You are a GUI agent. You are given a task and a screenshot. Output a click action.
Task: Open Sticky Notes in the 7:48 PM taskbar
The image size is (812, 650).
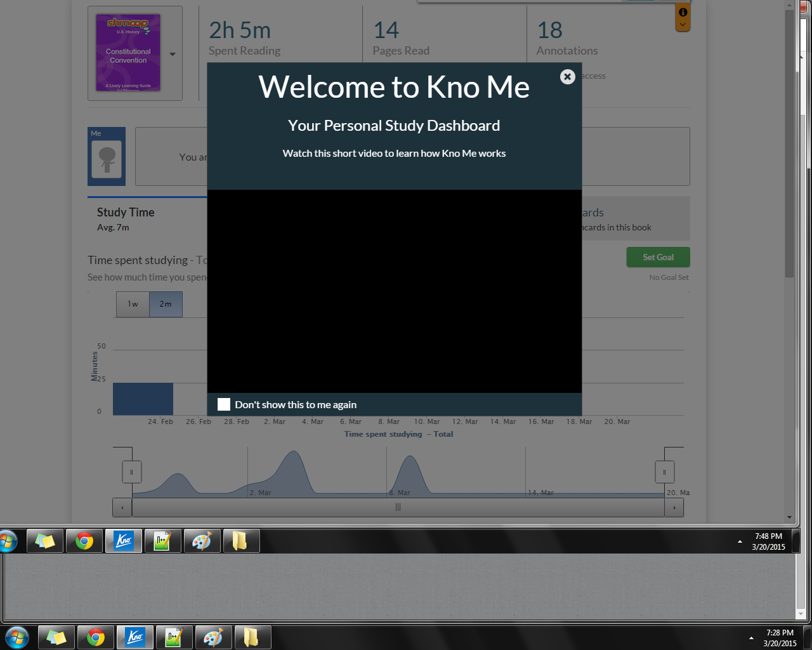[x=45, y=541]
